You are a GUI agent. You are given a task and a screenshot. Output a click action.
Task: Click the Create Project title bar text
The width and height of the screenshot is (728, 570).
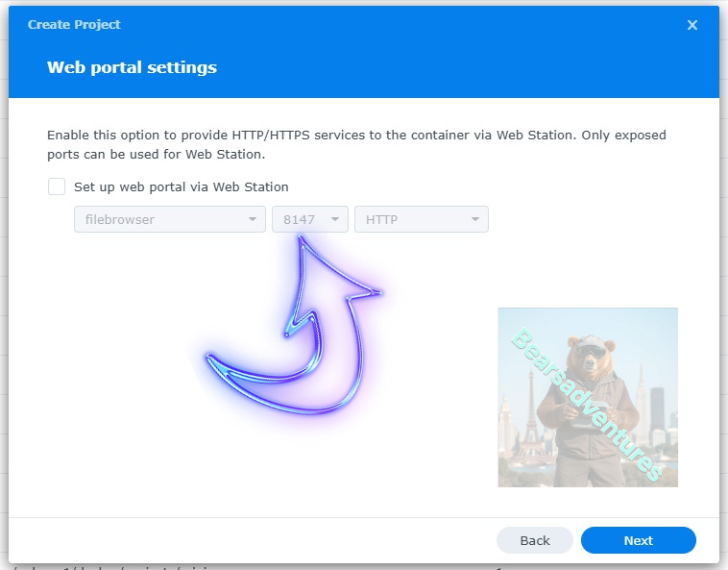pyautogui.click(x=74, y=25)
